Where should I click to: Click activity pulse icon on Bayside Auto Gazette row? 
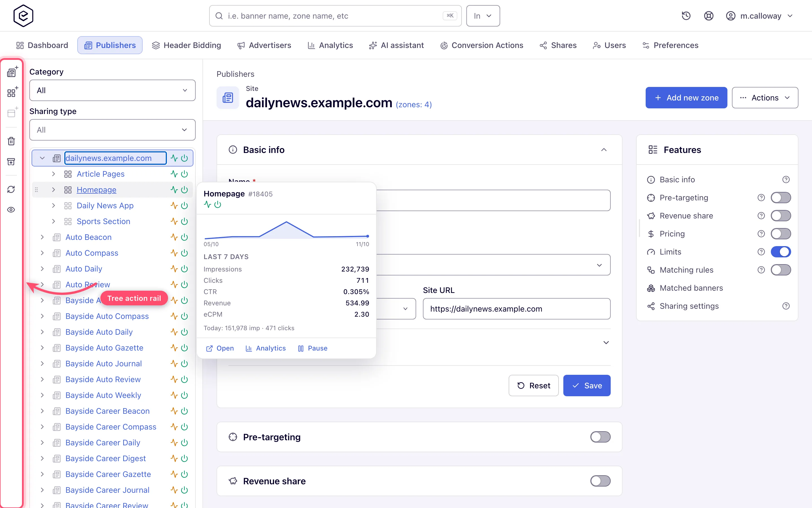174,348
